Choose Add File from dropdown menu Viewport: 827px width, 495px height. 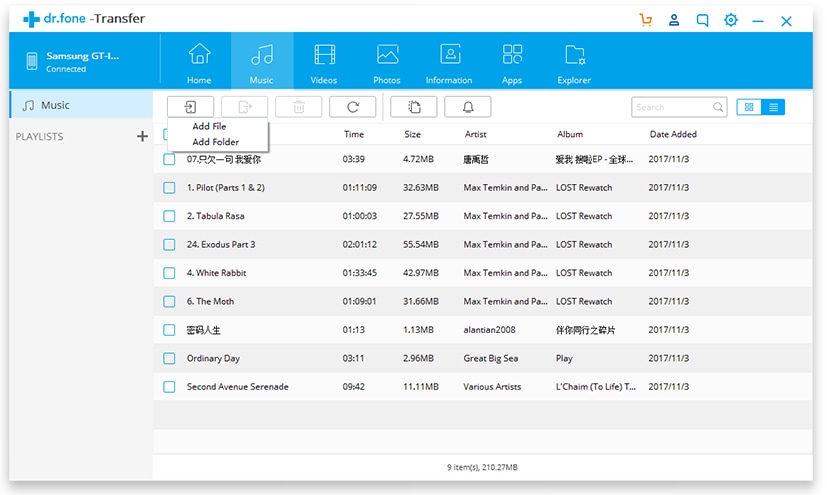coord(209,127)
